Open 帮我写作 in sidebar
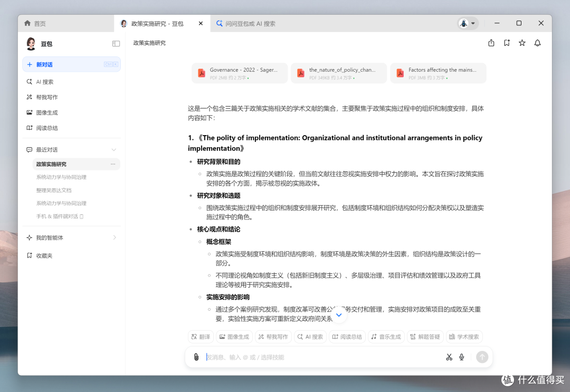Image resolution: width=570 pixels, height=392 pixels. pyautogui.click(x=71, y=97)
